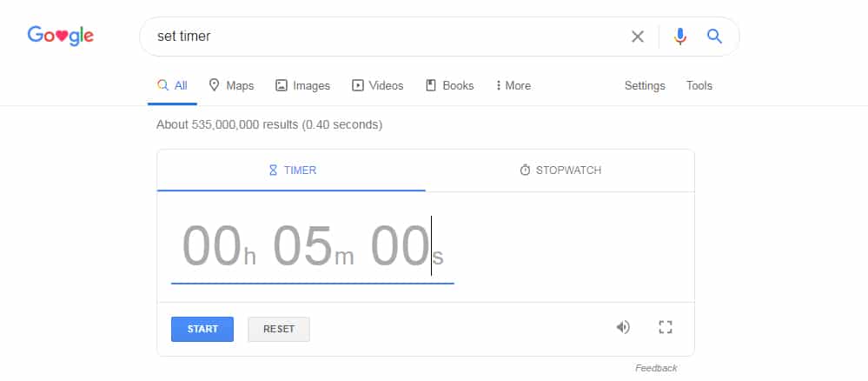Start voice search with microphone
Screen dimensions: 868x381
(x=680, y=37)
